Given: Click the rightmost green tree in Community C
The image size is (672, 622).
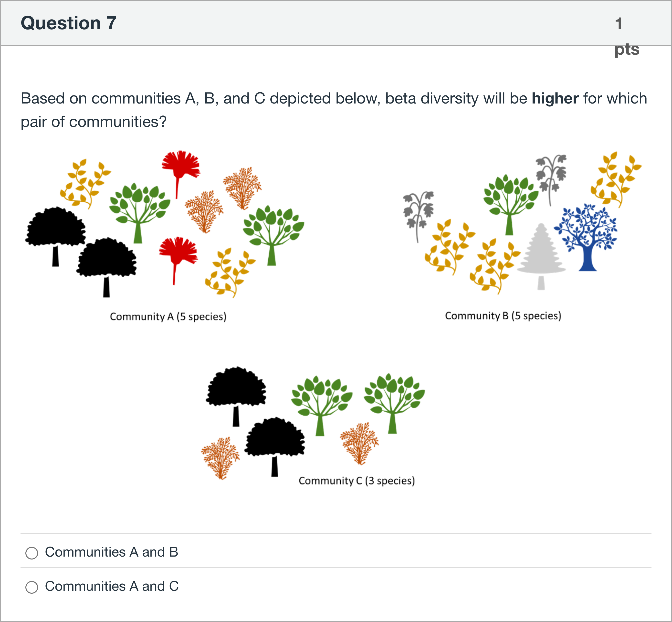Looking at the screenshot, I should coord(394,403).
